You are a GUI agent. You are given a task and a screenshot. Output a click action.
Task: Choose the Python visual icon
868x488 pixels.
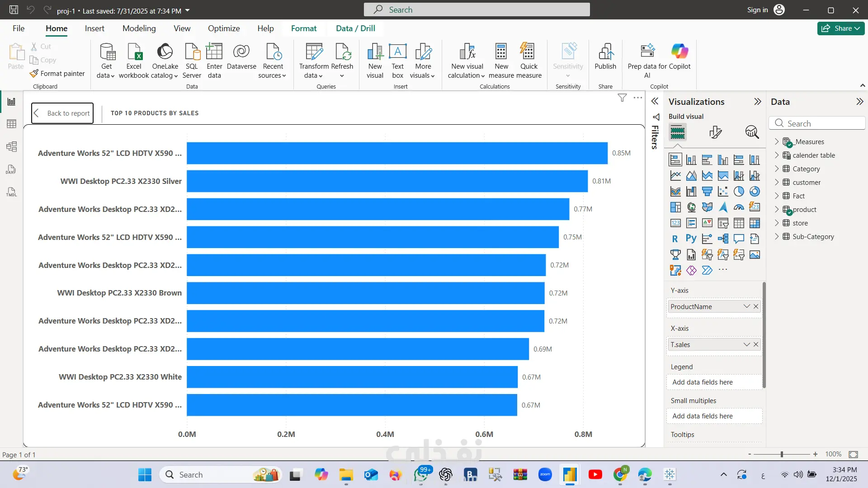(x=691, y=239)
